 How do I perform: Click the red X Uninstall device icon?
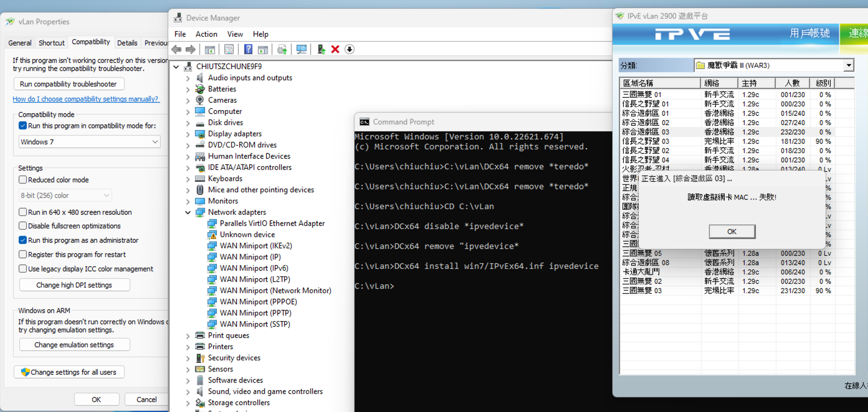point(335,49)
